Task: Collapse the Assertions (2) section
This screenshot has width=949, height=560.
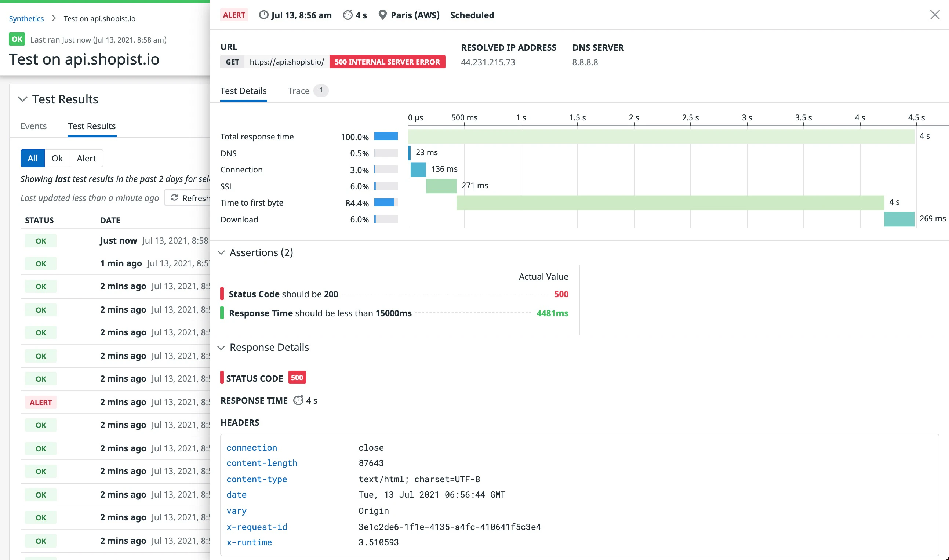Action: [x=222, y=253]
